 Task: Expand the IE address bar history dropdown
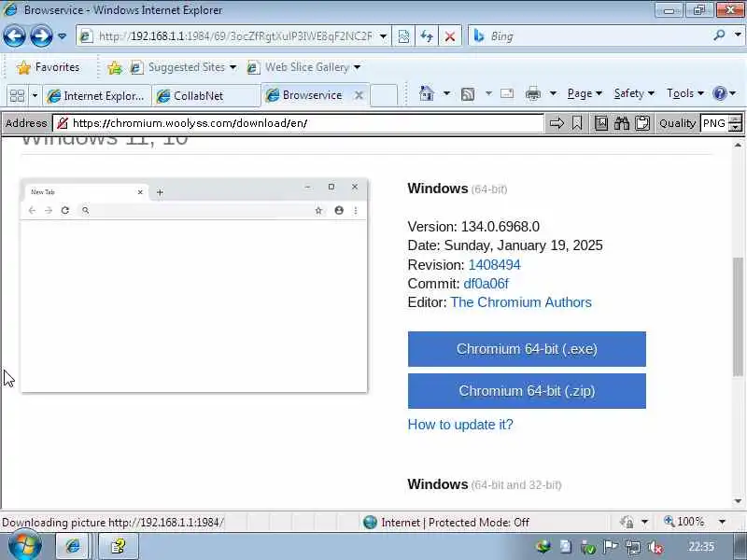(383, 36)
